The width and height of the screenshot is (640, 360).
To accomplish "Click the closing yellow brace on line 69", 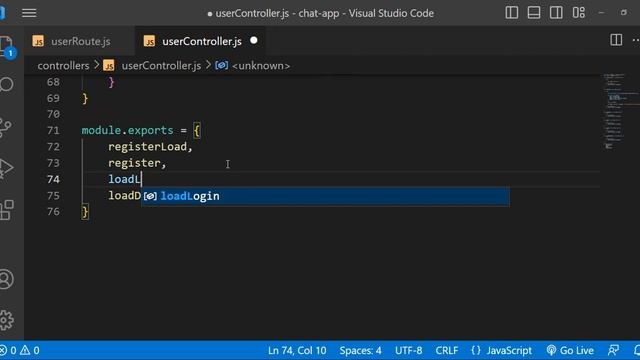I will coord(85,99).
